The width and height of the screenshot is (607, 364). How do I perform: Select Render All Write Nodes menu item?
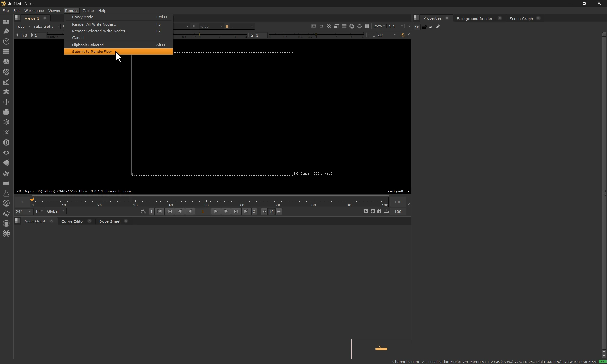[x=118, y=24]
